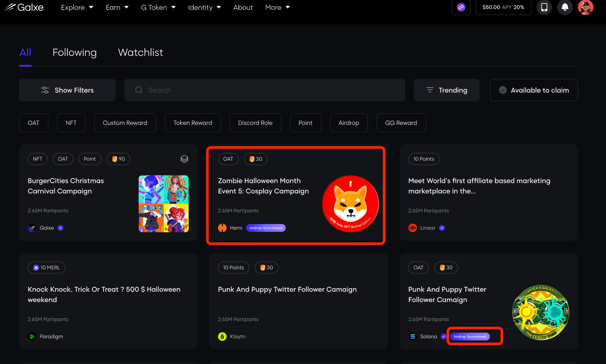Click the Hemi publisher logo
The height and width of the screenshot is (364, 606).
(x=222, y=228)
